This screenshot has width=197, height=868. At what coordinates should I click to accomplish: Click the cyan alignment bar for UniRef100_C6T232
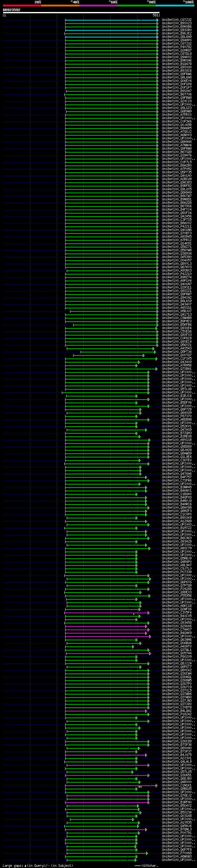tap(111, 20)
